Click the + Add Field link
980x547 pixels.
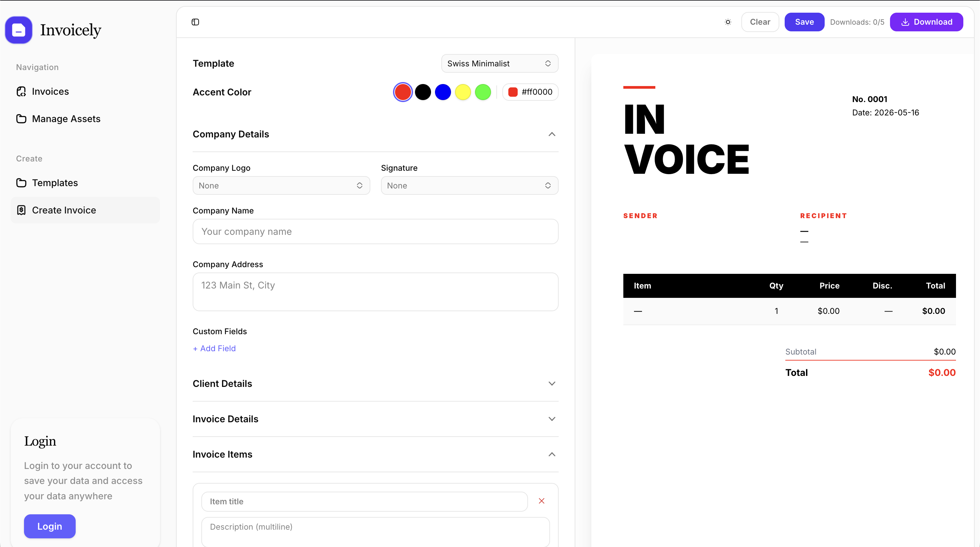click(x=214, y=348)
